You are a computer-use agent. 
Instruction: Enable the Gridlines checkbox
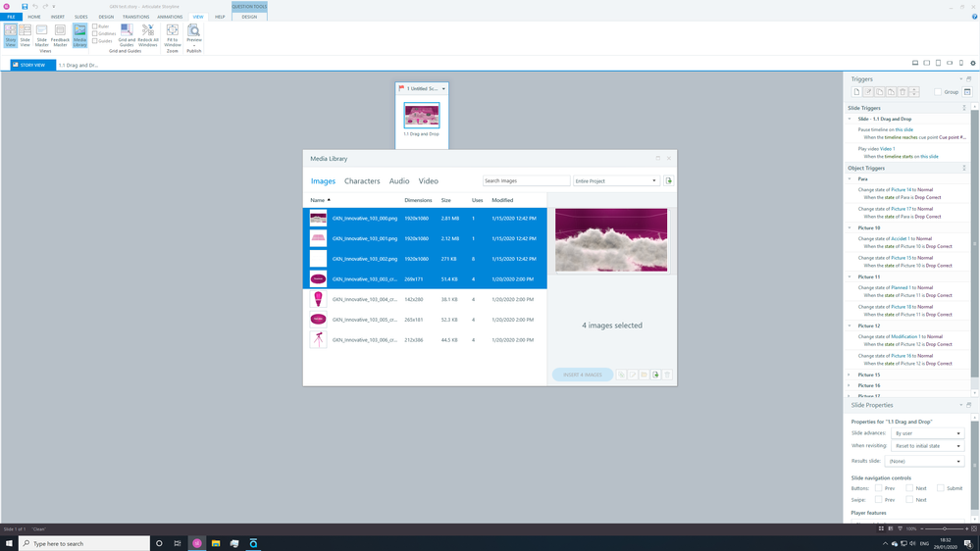[95, 33]
